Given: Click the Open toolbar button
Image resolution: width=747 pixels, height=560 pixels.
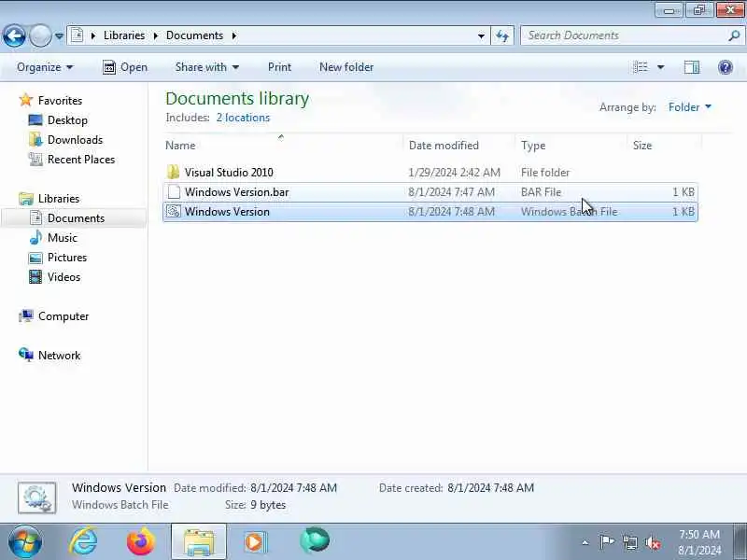Looking at the screenshot, I should 125,67.
